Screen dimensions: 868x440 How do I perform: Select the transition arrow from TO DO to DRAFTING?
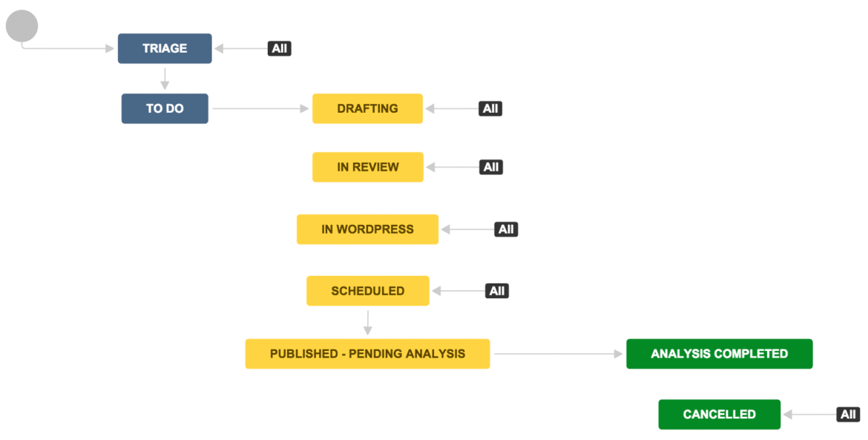[260, 109]
